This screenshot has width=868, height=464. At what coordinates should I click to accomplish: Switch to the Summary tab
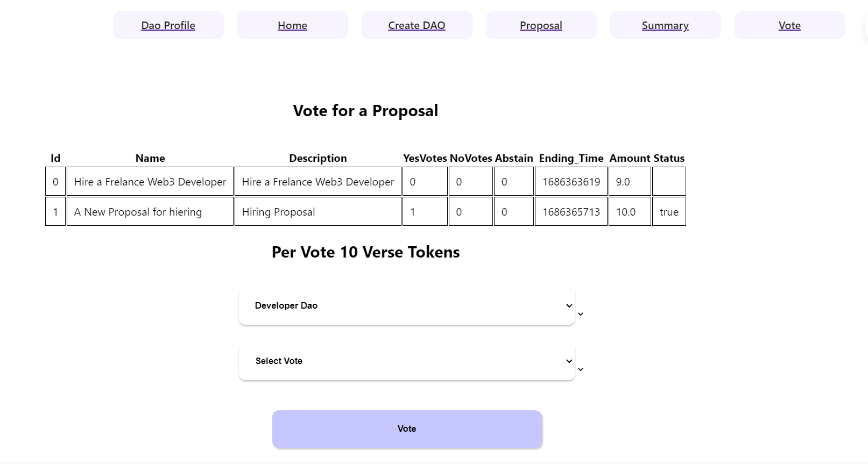pyautogui.click(x=665, y=25)
